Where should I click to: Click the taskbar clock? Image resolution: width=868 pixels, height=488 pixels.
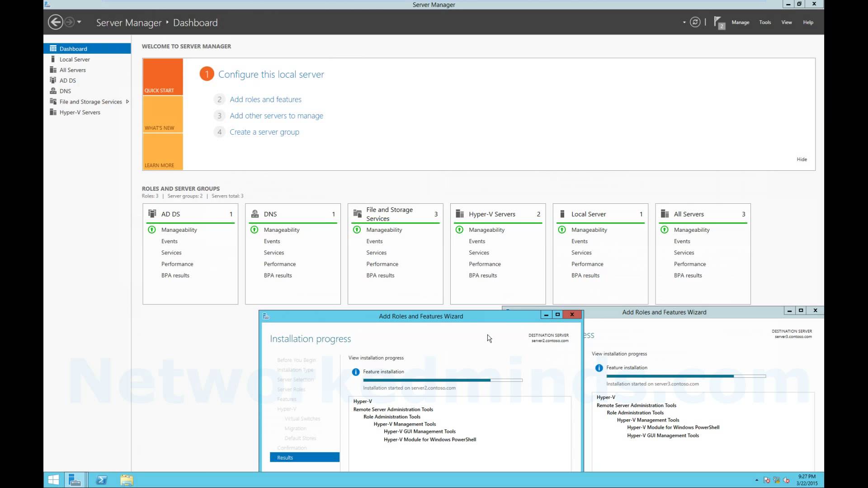click(807, 480)
